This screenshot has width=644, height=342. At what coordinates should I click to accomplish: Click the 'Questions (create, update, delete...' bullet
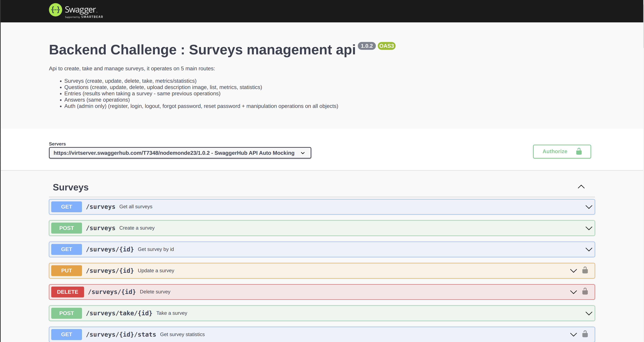(163, 87)
